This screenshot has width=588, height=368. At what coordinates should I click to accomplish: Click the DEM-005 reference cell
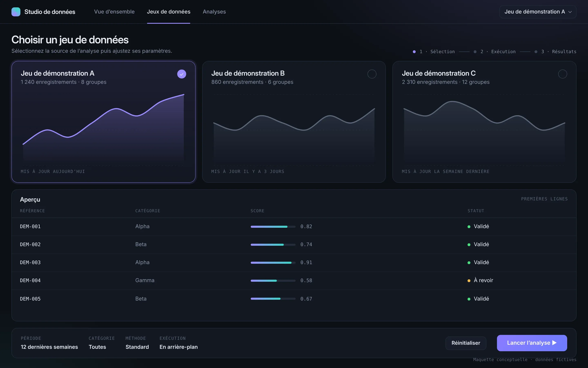point(30,299)
